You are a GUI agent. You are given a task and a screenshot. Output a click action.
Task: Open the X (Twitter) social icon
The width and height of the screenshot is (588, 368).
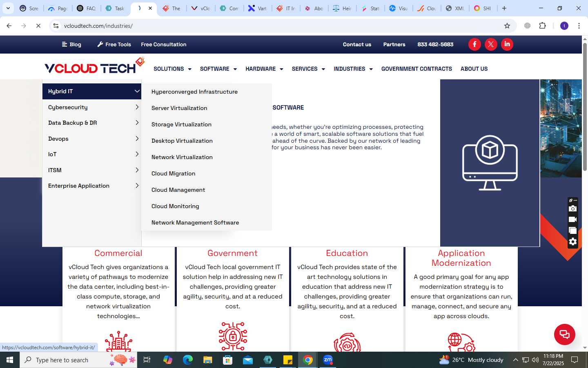point(491,44)
